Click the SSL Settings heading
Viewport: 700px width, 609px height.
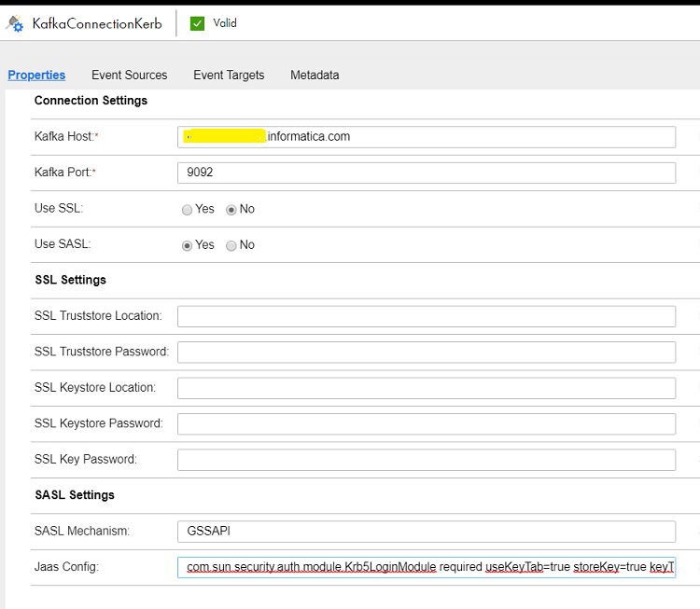[x=71, y=280]
